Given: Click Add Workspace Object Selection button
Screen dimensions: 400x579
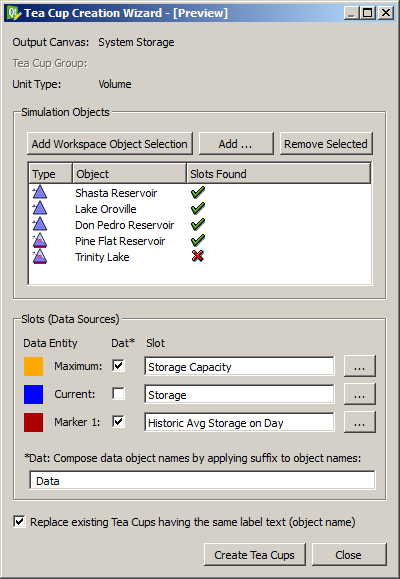Looking at the screenshot, I should pos(110,144).
